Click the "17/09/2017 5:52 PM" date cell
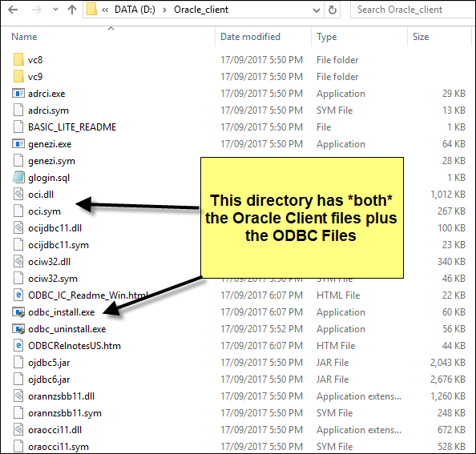 click(261, 329)
